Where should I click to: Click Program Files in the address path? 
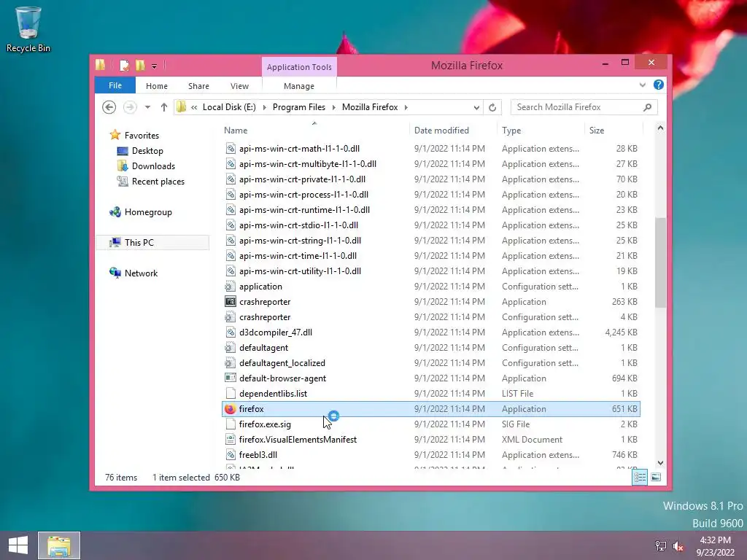coord(298,107)
